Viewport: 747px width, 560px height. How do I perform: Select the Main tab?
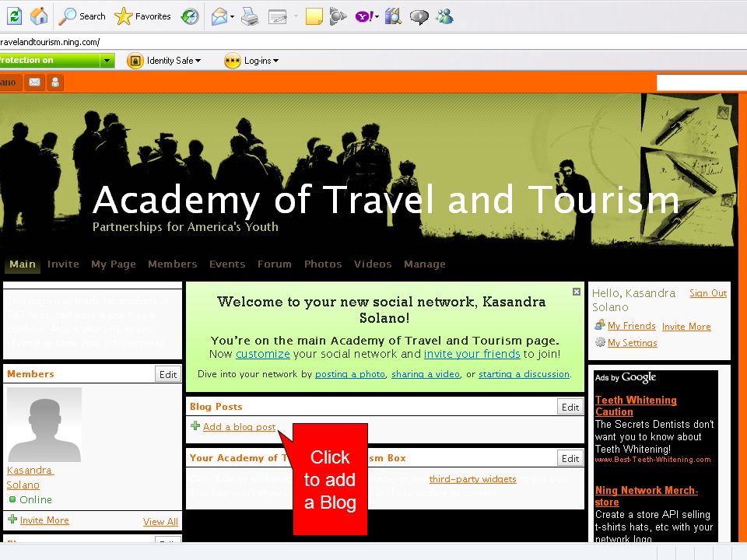[23, 264]
